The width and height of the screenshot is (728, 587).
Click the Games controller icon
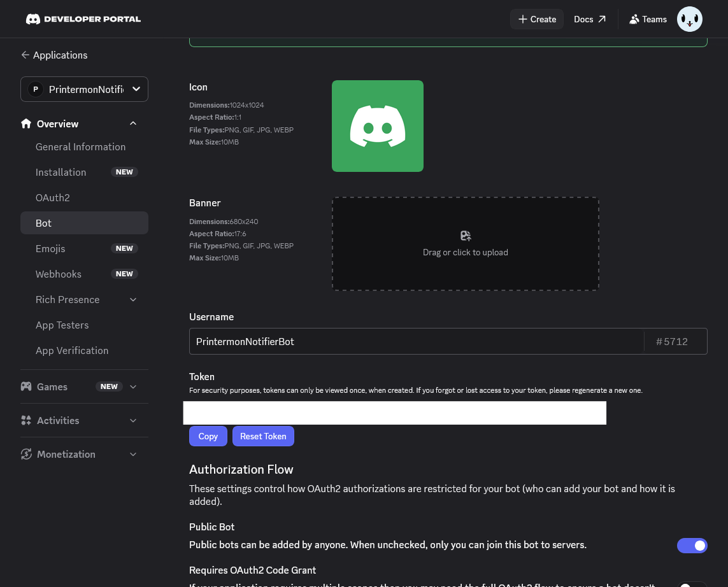click(26, 386)
